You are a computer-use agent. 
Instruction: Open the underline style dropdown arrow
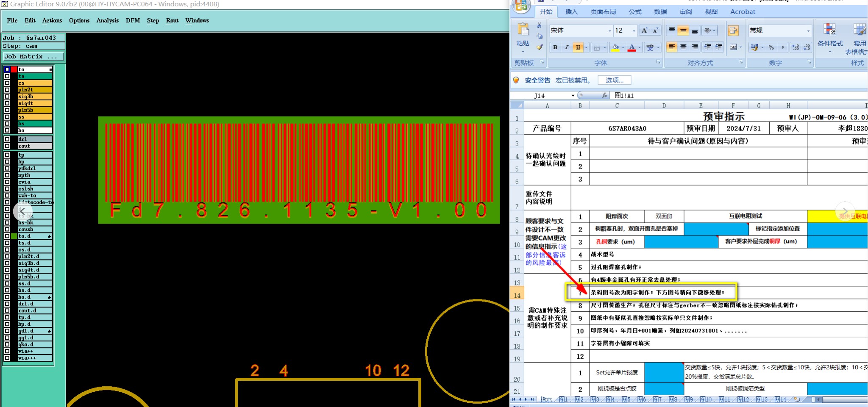click(586, 47)
